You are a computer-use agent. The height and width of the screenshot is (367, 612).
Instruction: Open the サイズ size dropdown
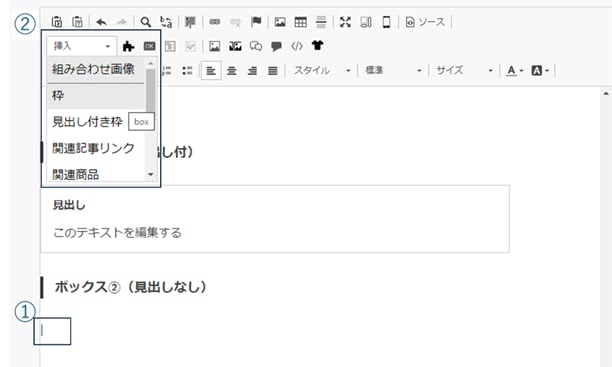(464, 71)
